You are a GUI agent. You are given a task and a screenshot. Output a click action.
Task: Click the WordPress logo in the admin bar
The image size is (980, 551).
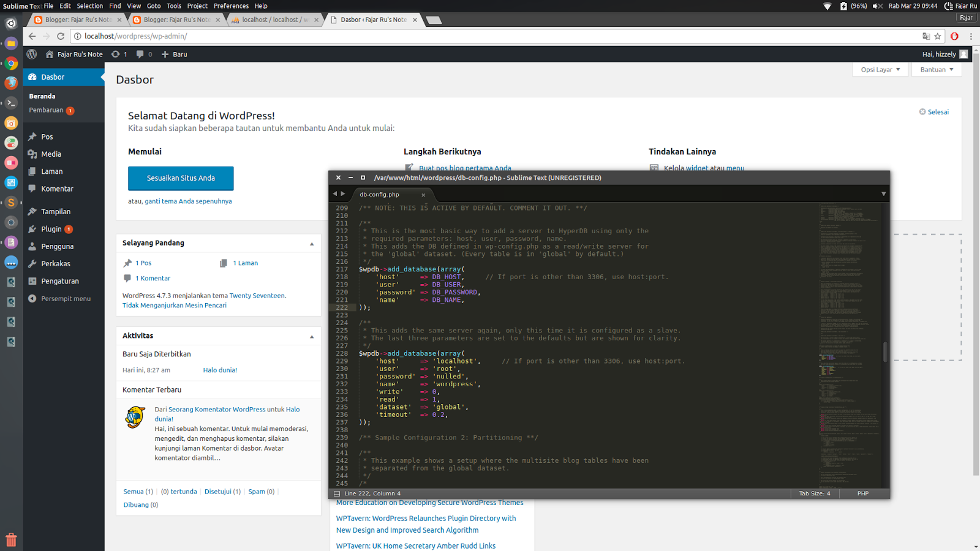[31, 54]
